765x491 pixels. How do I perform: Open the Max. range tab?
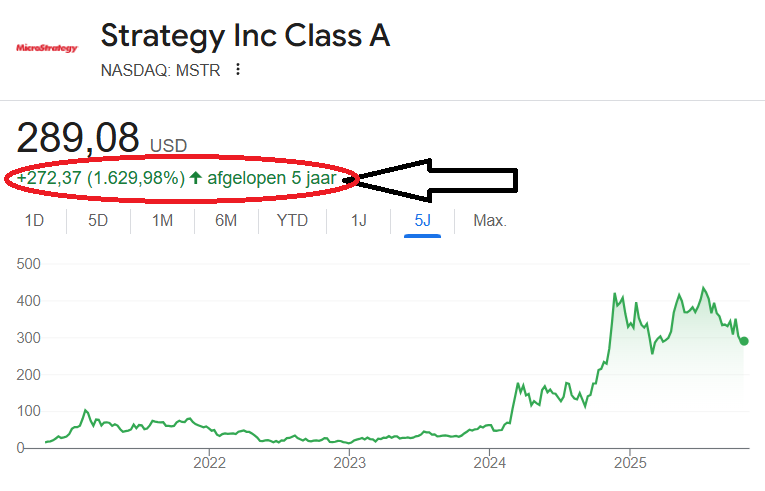point(490,220)
